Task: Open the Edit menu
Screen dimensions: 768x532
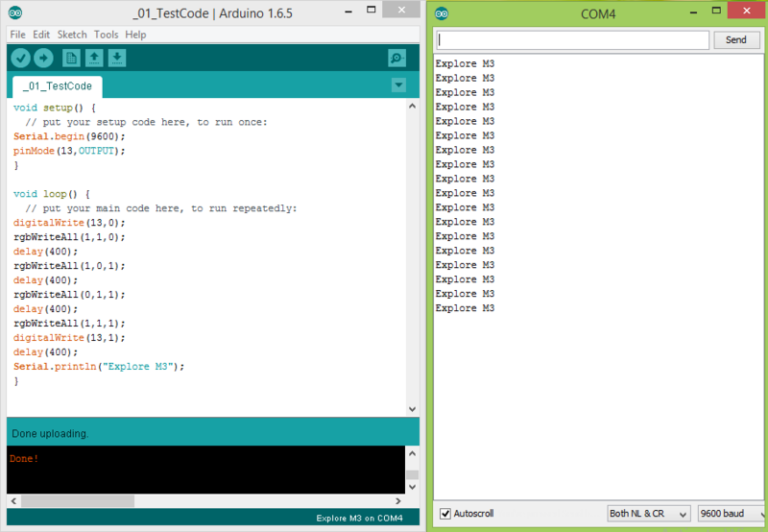Action: tap(41, 35)
